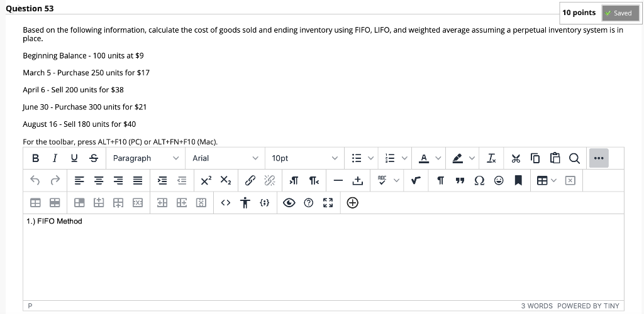Image resolution: width=644 pixels, height=314 pixels.
Task: Apply the highlight background color
Action: tap(458, 158)
